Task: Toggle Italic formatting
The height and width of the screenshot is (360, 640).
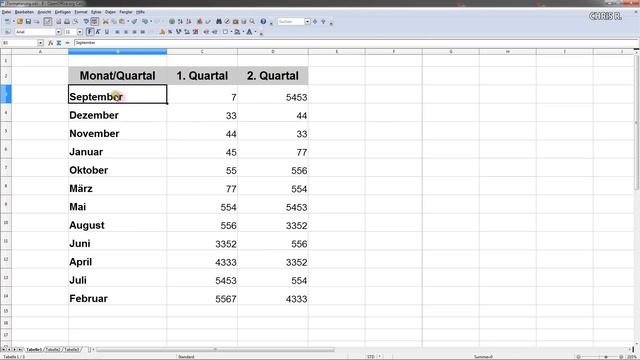Action: 98,32
